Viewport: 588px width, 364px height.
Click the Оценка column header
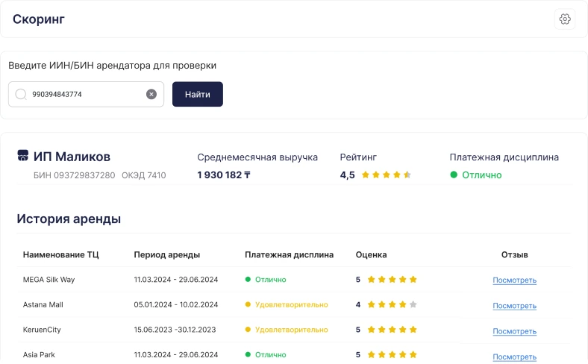372,255
